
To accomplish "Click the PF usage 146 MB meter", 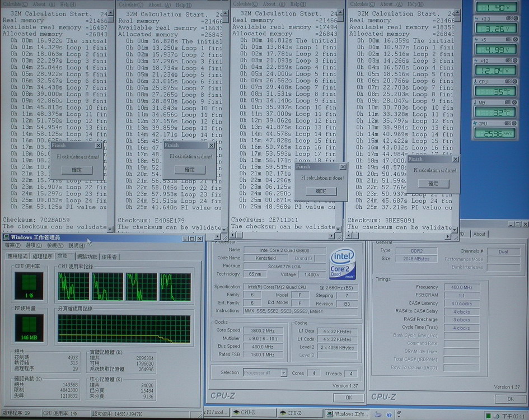I will pos(29,328).
